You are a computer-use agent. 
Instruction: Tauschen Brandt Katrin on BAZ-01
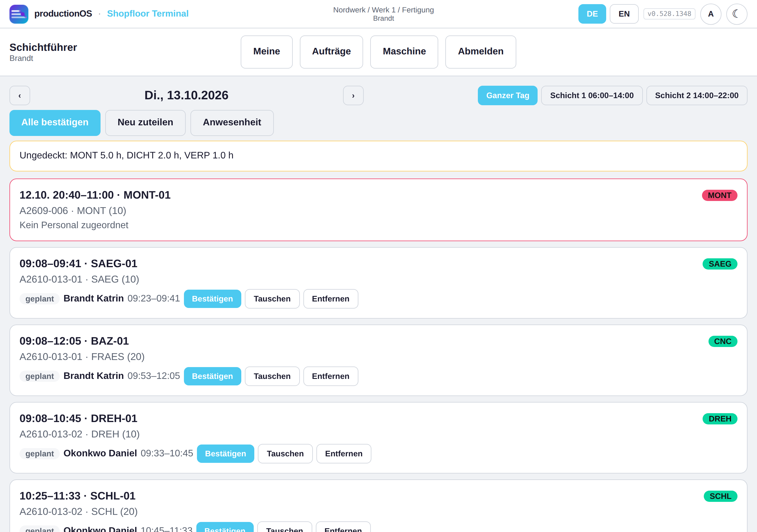tap(272, 376)
